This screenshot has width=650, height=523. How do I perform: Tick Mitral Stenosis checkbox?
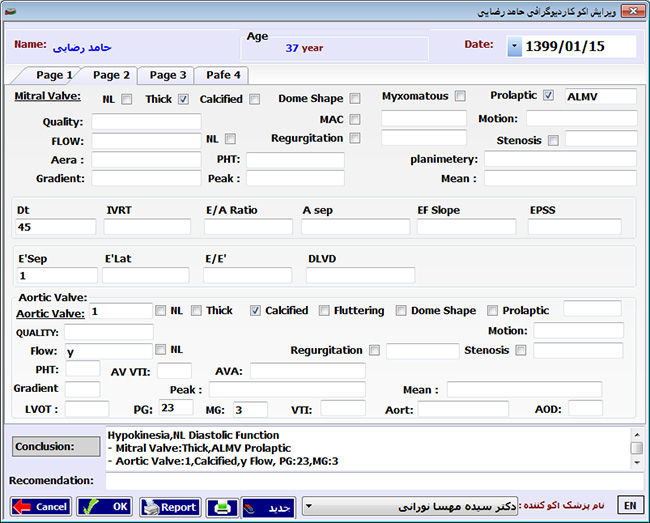(553, 140)
